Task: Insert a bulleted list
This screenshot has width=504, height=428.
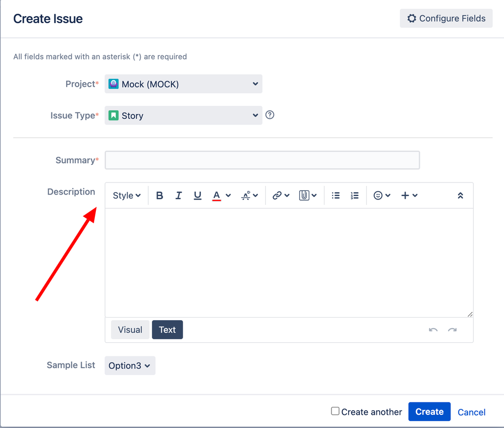Action: point(336,196)
